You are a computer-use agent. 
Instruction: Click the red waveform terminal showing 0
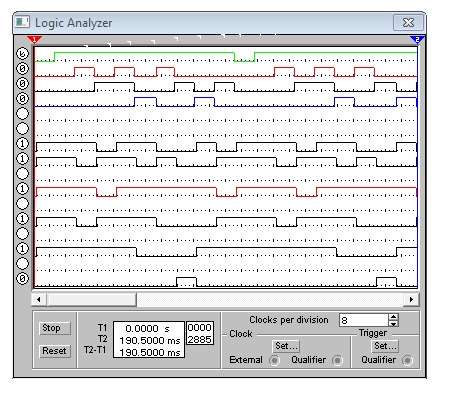coord(22,69)
